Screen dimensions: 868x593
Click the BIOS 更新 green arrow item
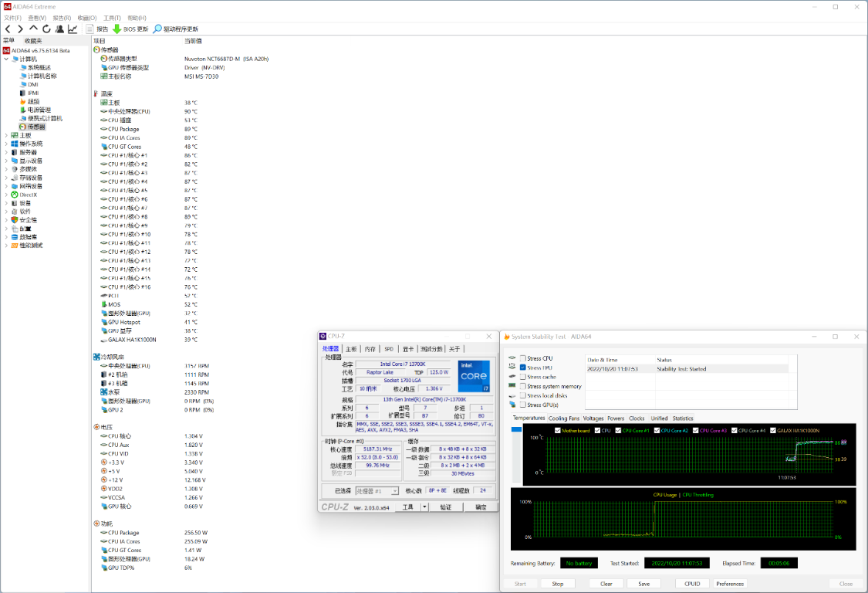(x=130, y=29)
